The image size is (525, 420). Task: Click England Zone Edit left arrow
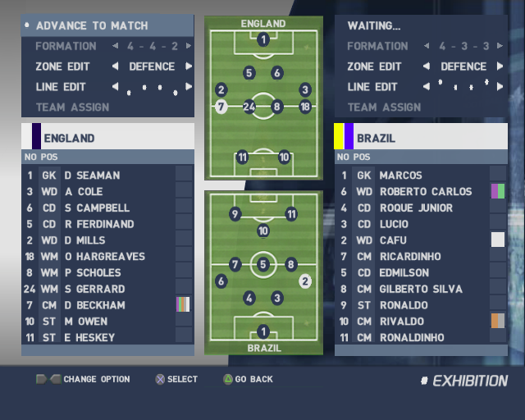click(x=115, y=66)
